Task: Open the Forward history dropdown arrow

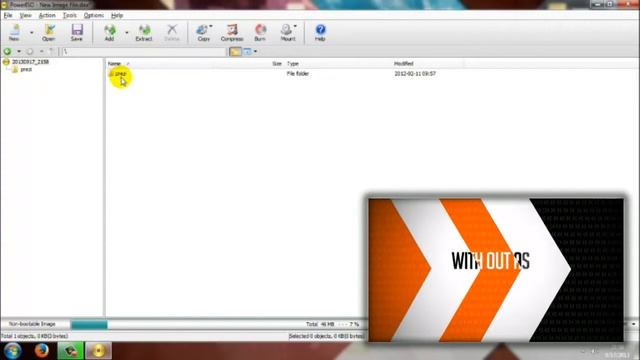Action: [41, 51]
